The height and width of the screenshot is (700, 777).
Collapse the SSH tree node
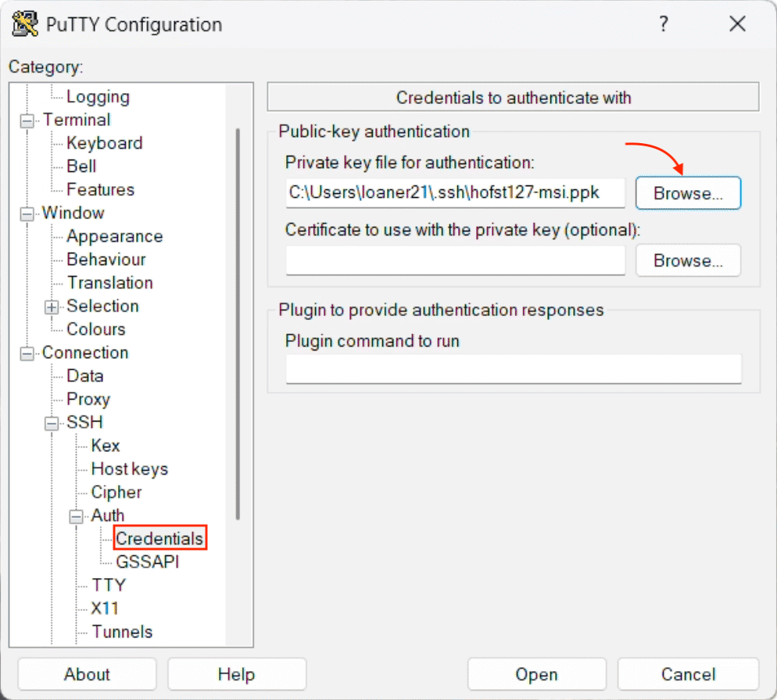point(52,423)
